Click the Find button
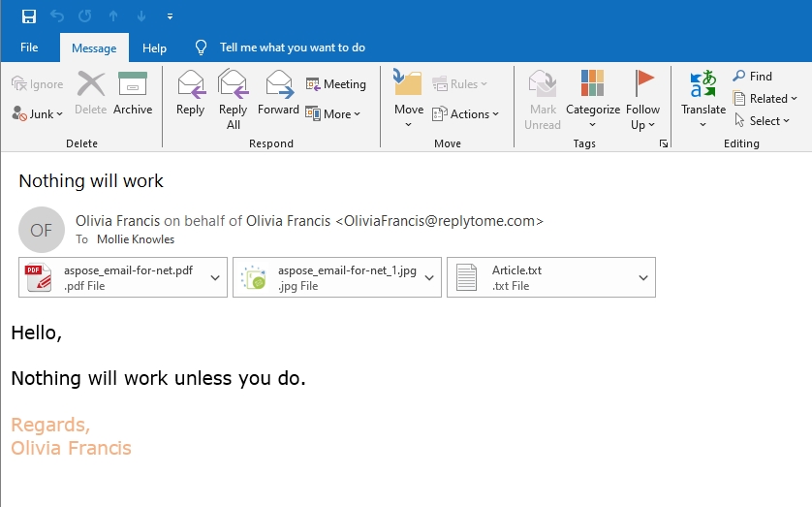The height and width of the screenshot is (507, 812). [752, 77]
